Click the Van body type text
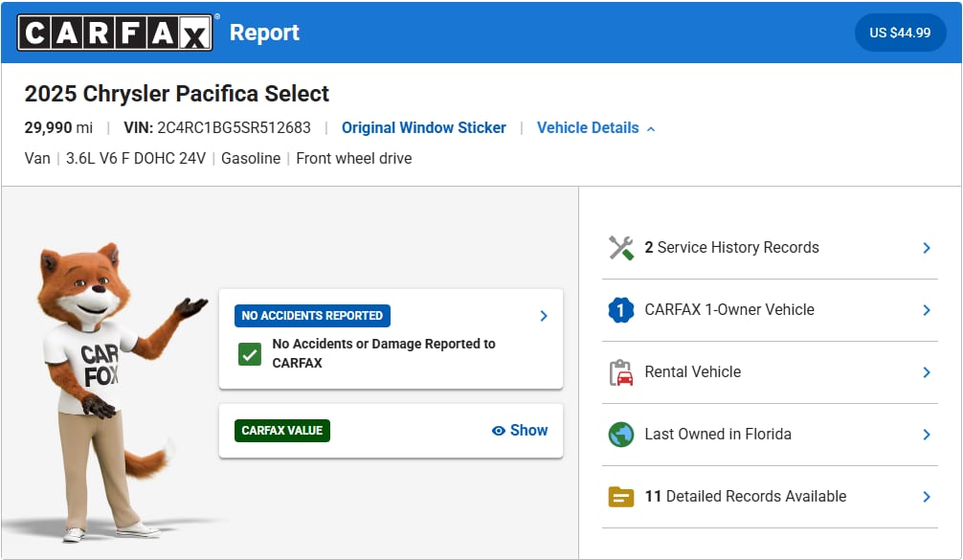 click(36, 158)
